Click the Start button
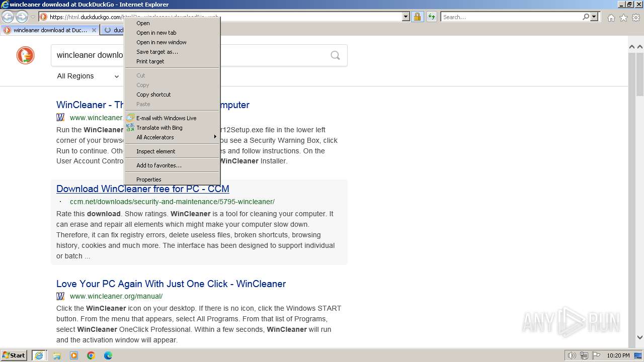This screenshot has width=644, height=362. (14, 355)
